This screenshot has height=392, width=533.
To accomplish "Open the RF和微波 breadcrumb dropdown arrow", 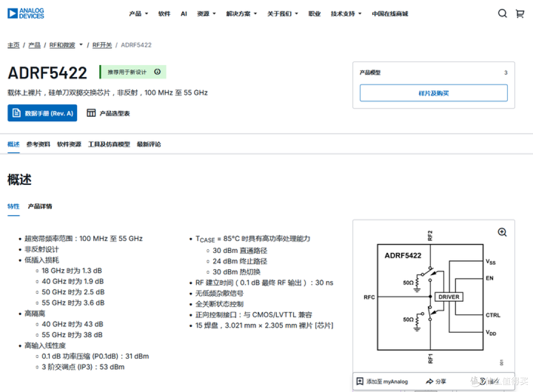I will 81,44.
